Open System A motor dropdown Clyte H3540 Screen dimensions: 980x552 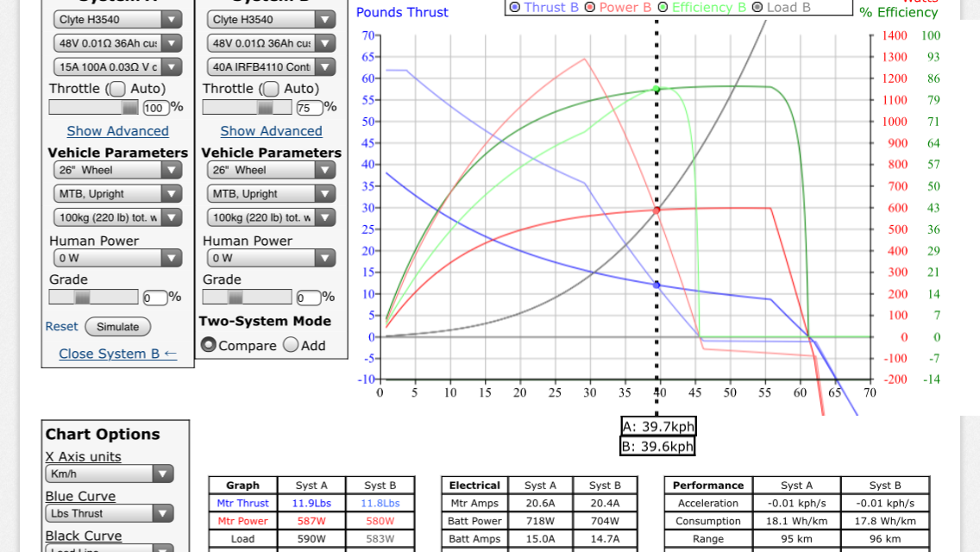(x=117, y=19)
